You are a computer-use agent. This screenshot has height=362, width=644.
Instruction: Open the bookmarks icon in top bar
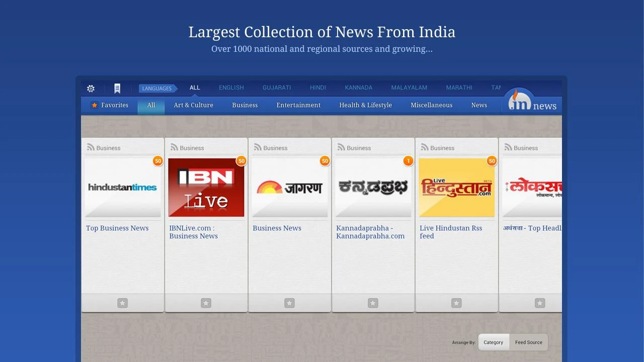[117, 88]
